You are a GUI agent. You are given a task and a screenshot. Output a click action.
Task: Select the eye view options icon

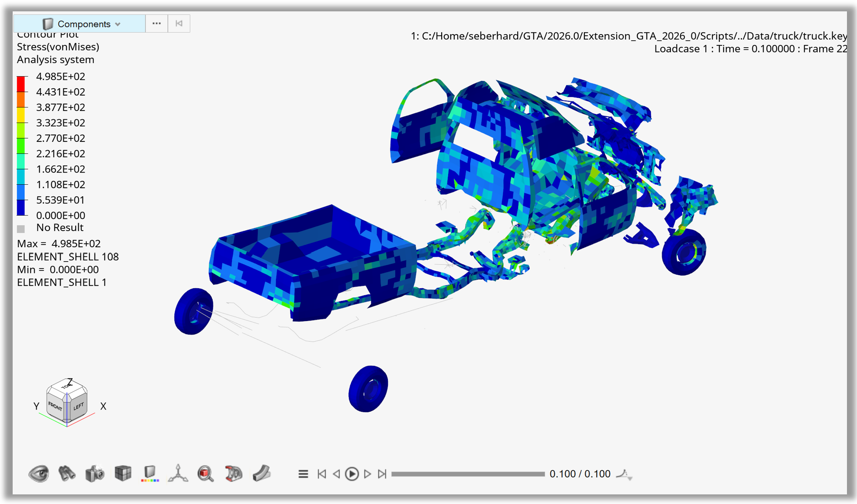38,473
